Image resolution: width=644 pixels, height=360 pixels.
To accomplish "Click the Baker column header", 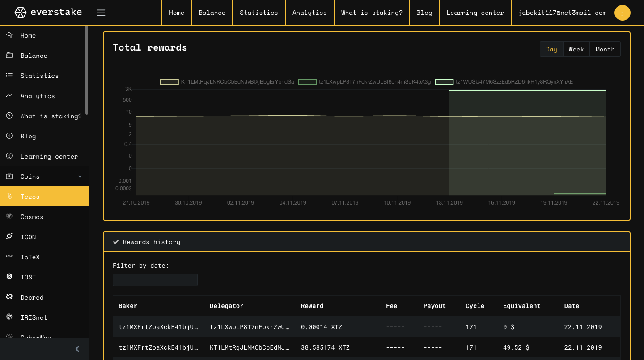I will [128, 306].
